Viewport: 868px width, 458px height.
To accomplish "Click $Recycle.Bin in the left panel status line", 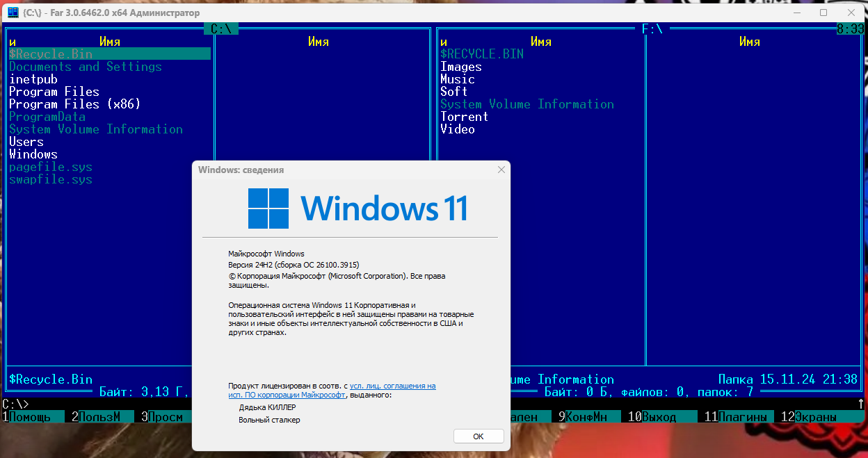I will [x=51, y=379].
